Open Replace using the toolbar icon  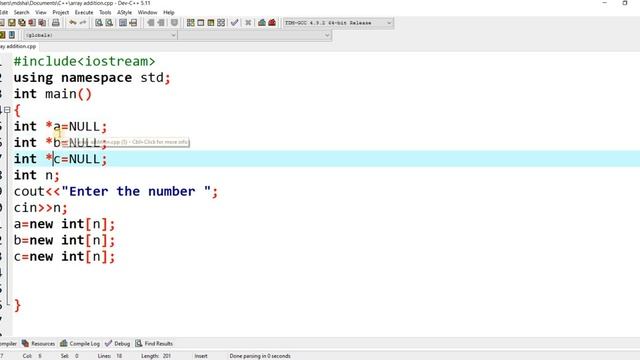click(x=109, y=23)
